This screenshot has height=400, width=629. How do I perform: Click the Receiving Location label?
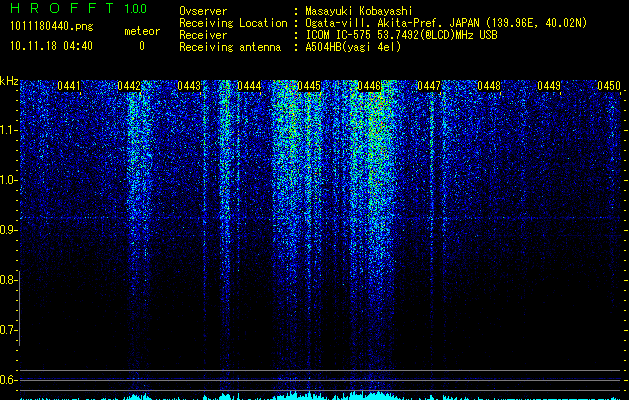(233, 23)
